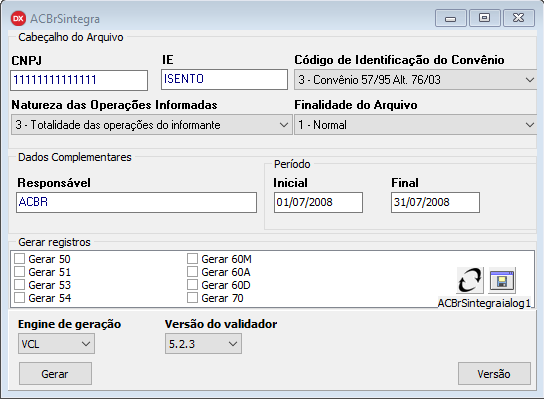Viewport: 544px width, 399px height.
Task: Enable the Gerar 51 checkbox
Action: (19, 272)
